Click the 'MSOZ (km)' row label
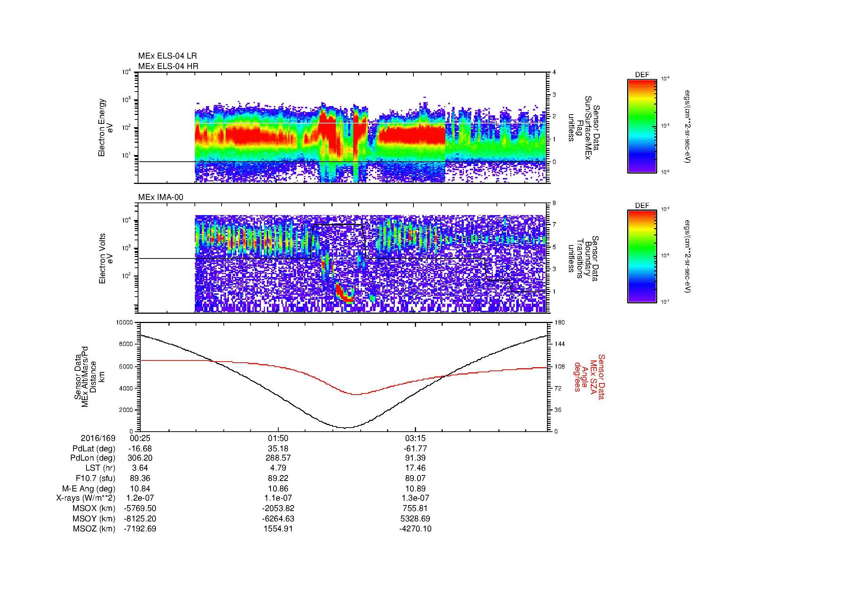868x613 pixels. pos(94,529)
